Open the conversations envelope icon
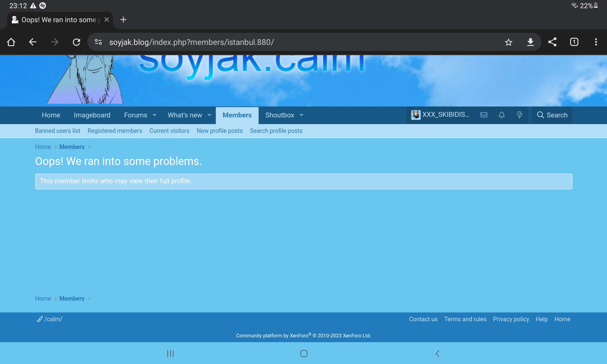The width and height of the screenshot is (607, 364). (x=484, y=115)
